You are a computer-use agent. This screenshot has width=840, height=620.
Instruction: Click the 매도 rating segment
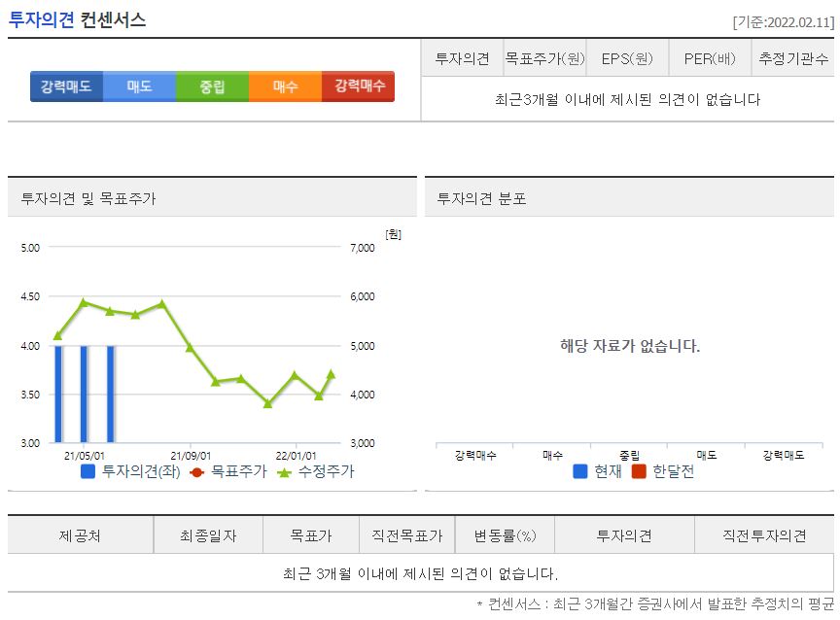point(138,86)
